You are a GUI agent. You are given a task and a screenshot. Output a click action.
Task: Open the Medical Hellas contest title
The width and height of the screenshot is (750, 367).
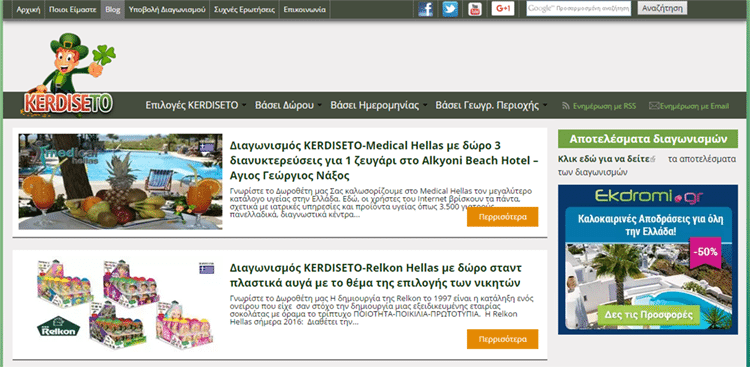coord(384,160)
